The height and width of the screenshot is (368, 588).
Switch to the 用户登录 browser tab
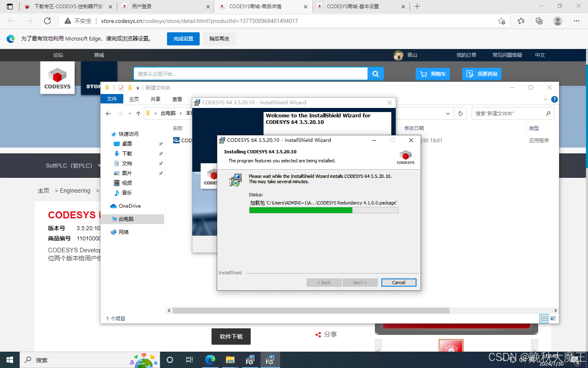point(165,7)
